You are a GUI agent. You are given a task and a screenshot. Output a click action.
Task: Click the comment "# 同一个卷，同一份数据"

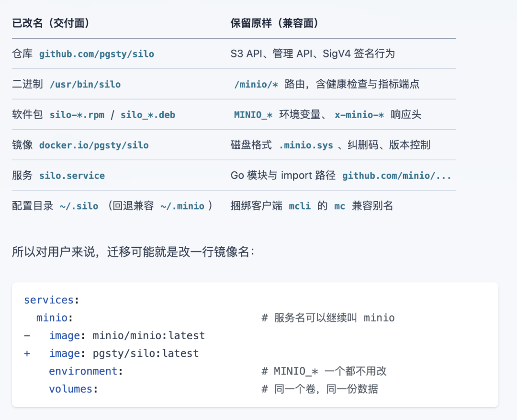click(x=319, y=389)
